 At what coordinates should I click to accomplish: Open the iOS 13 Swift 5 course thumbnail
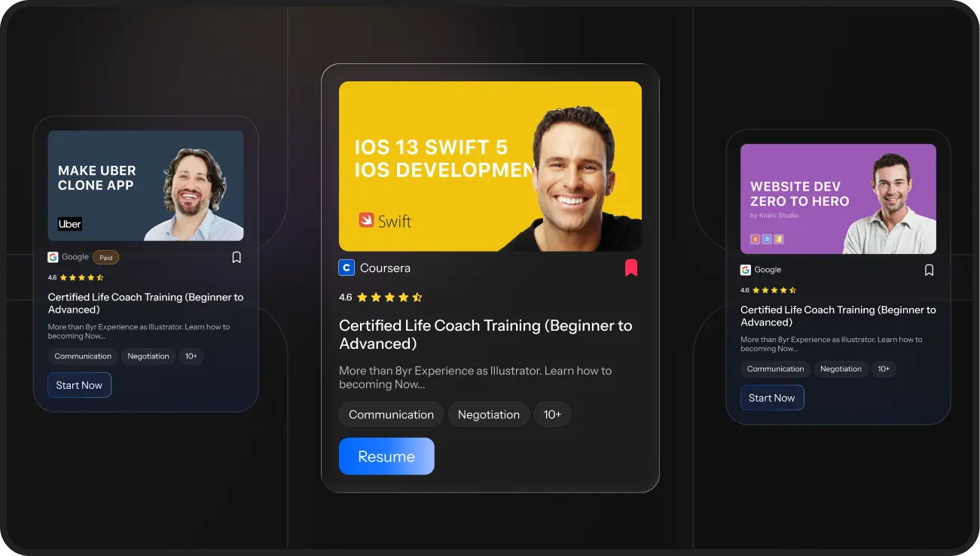coord(490,166)
